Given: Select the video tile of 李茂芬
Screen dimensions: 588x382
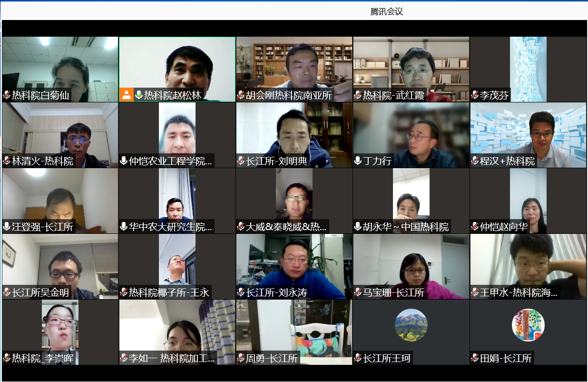Looking at the screenshot, I should [528, 69].
